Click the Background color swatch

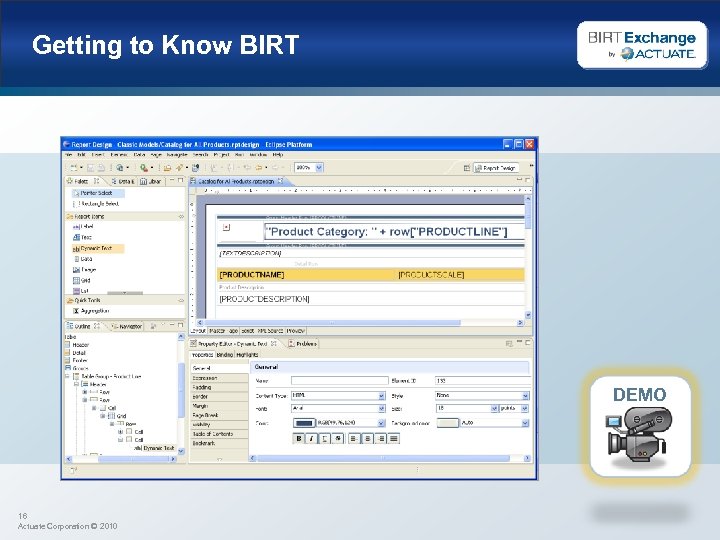pos(447,423)
